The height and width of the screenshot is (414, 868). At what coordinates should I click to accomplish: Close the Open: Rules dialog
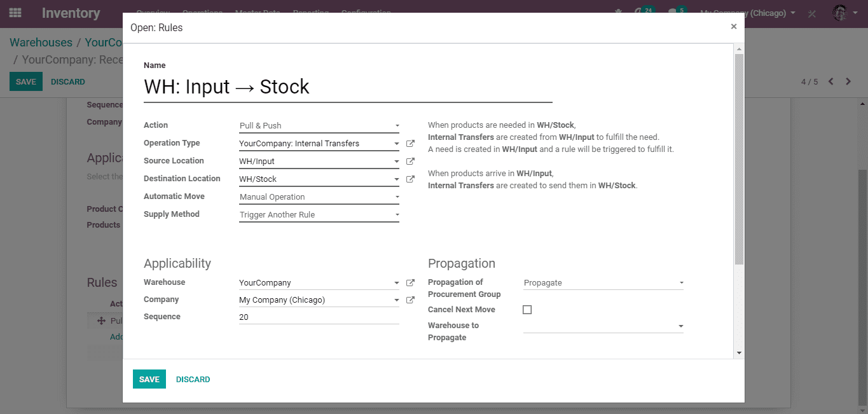coord(734,27)
